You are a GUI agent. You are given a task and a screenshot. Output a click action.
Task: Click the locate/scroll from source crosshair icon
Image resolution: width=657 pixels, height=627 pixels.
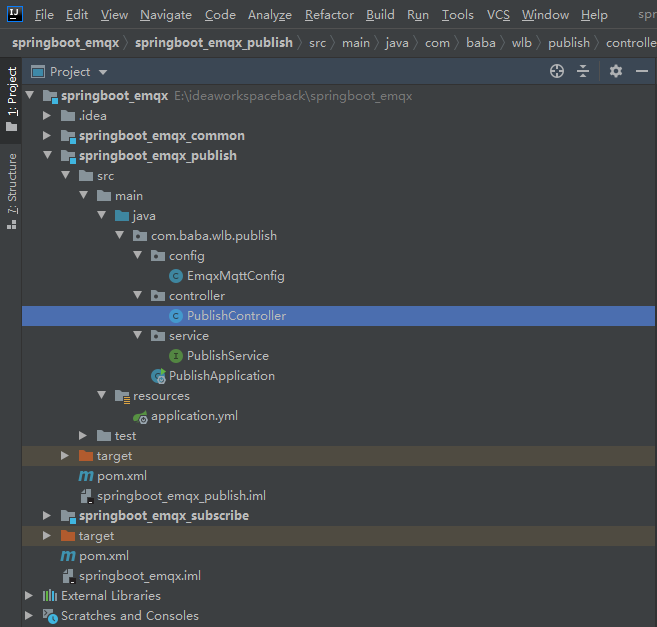557,71
